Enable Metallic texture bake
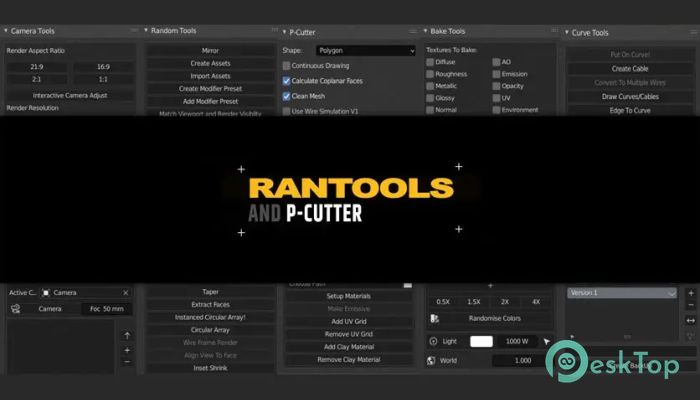Screen dimensions: 700x400 tap(430, 86)
